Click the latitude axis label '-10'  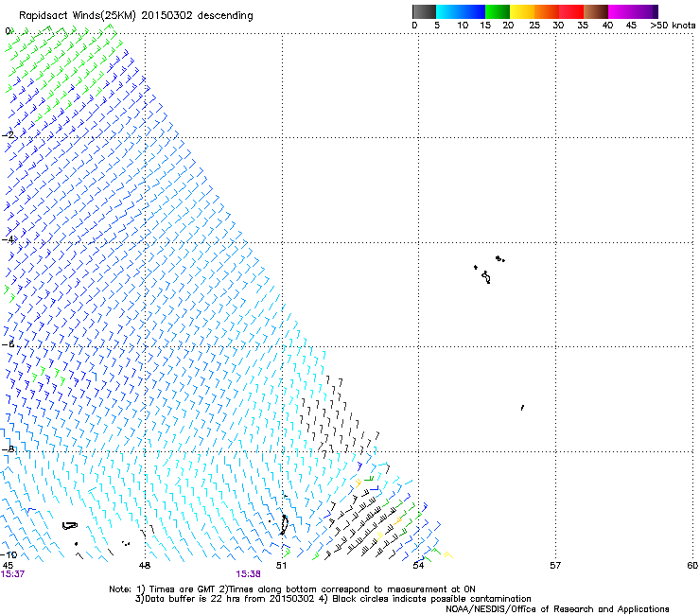pyautogui.click(x=9, y=554)
